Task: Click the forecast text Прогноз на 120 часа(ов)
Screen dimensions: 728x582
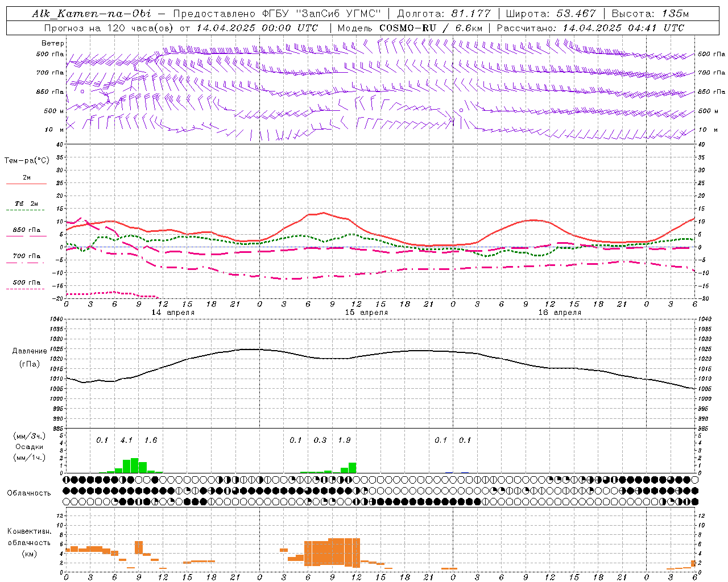Action: tap(110, 28)
